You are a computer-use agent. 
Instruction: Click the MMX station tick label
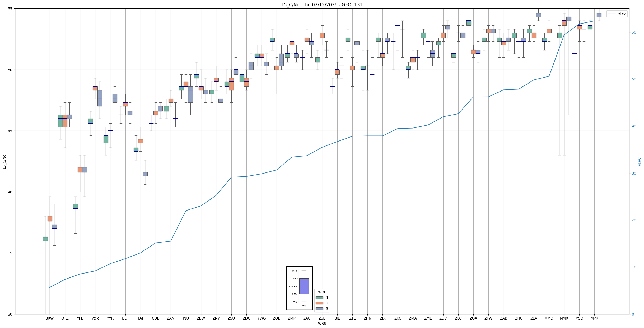tap(564, 318)
